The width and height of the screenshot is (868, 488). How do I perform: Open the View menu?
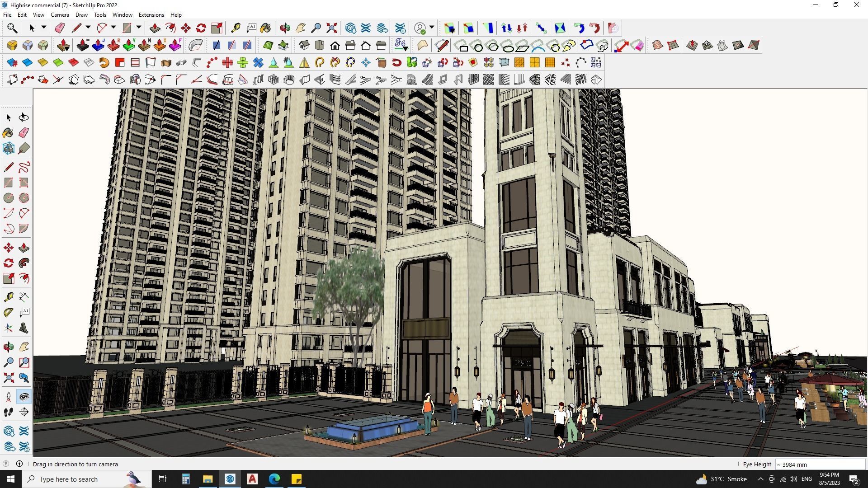(38, 15)
